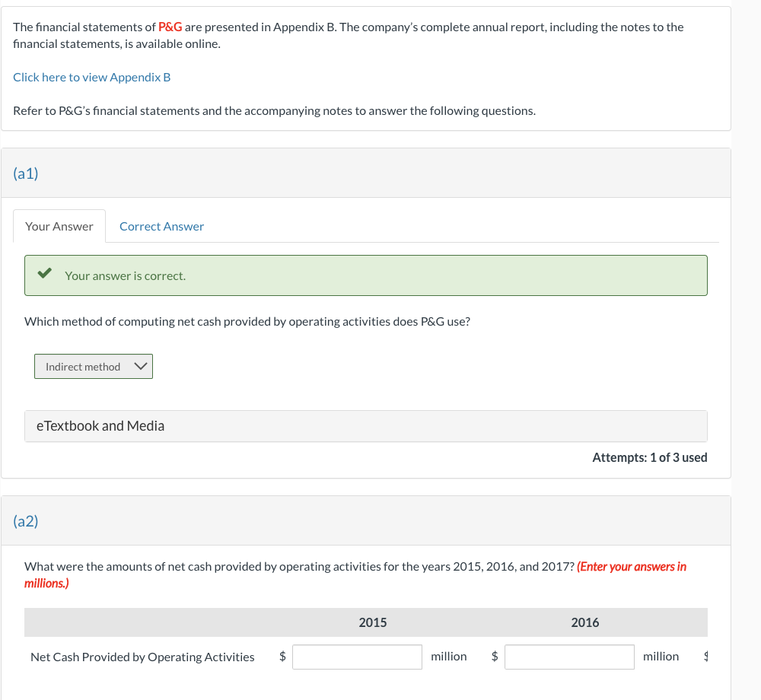
Task: Click the Net Cash Provided row label
Action: (x=142, y=657)
